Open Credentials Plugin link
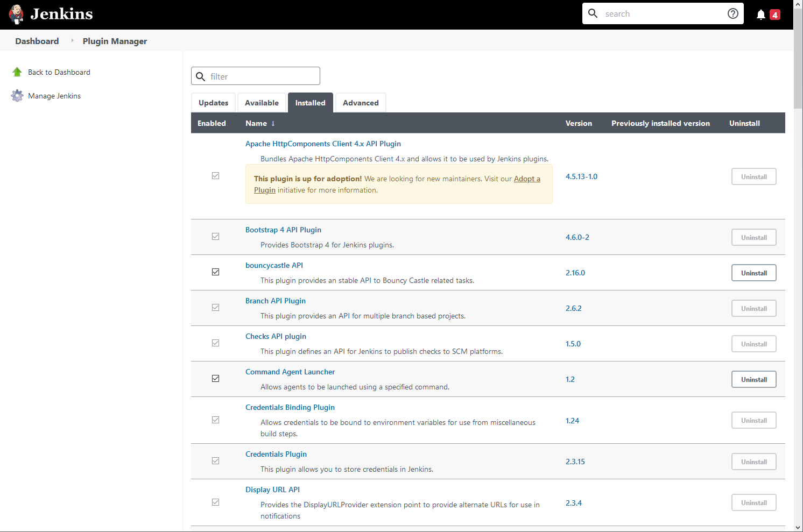This screenshot has height=532, width=803. point(276,454)
